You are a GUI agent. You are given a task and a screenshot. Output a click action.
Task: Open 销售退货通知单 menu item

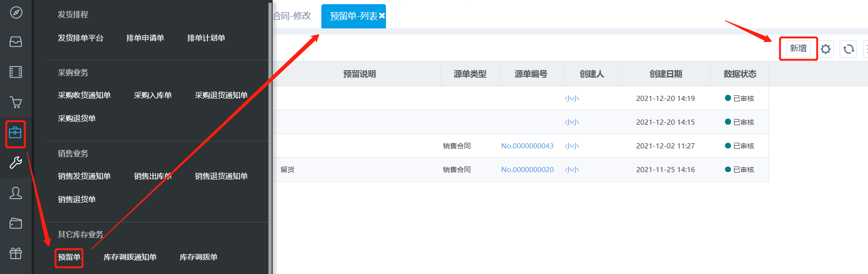[x=222, y=176]
